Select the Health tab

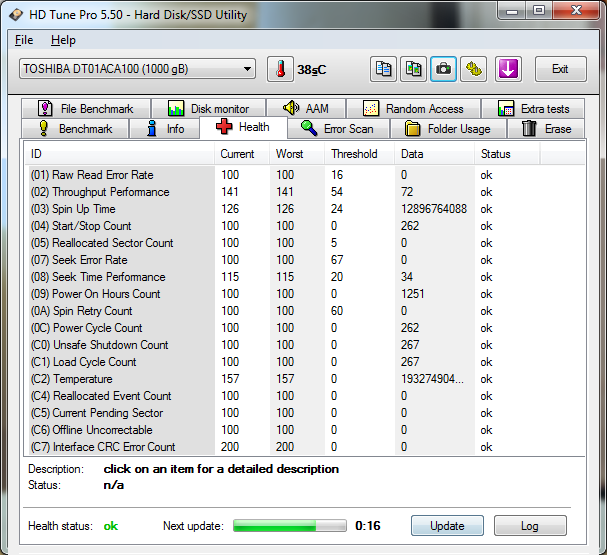click(243, 127)
